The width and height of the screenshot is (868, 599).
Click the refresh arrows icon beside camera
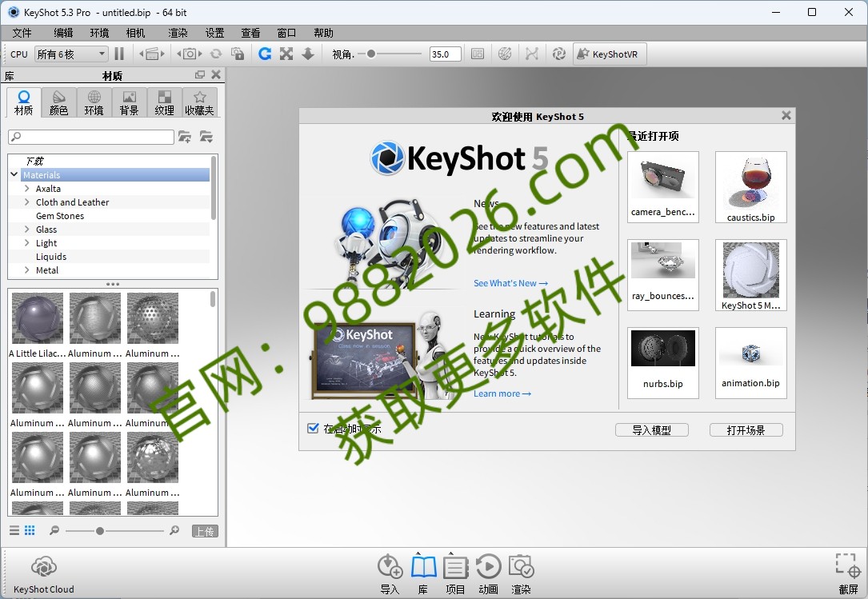(216, 54)
